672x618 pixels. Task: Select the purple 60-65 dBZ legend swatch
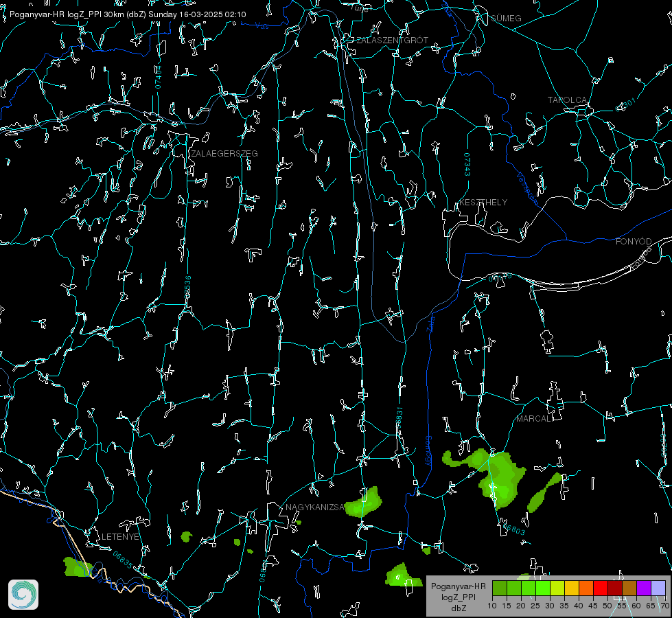(644, 588)
